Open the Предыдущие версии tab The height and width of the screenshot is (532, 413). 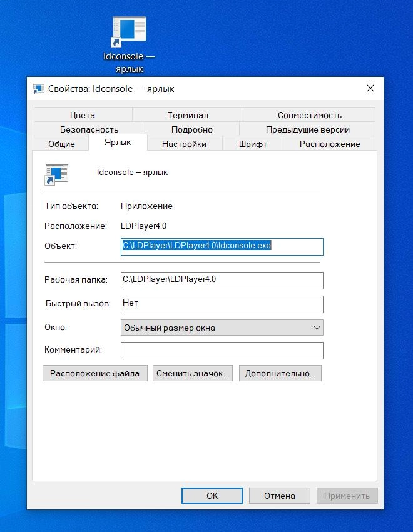click(307, 129)
